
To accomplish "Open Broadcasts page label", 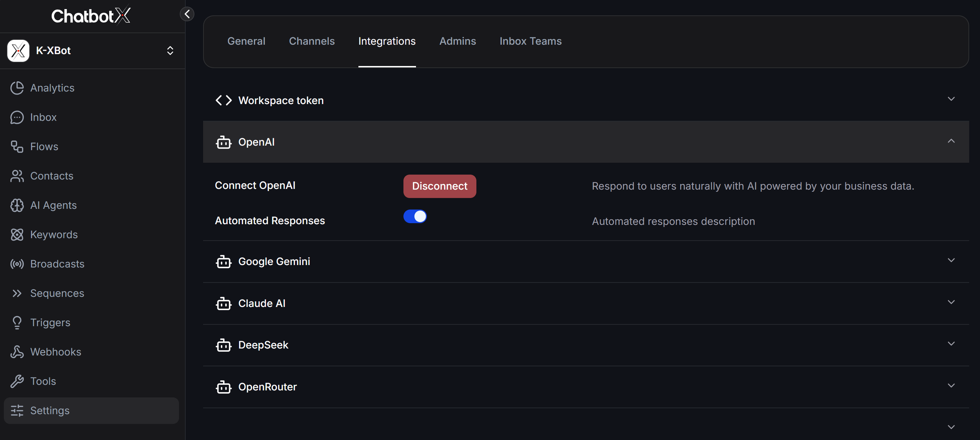I will (x=57, y=264).
